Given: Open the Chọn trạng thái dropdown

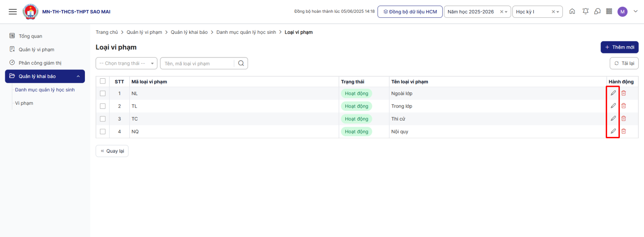Looking at the screenshot, I should tap(126, 63).
